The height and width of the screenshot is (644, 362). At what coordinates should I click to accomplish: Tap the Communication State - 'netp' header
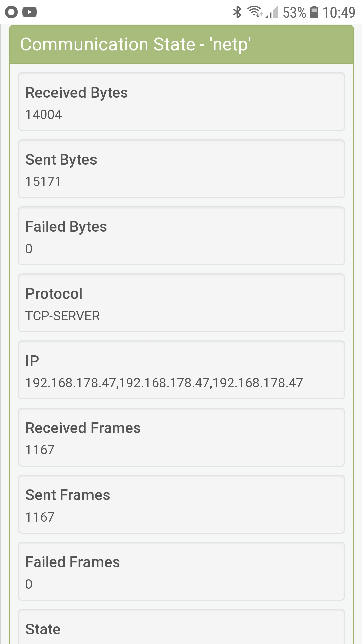click(x=135, y=44)
